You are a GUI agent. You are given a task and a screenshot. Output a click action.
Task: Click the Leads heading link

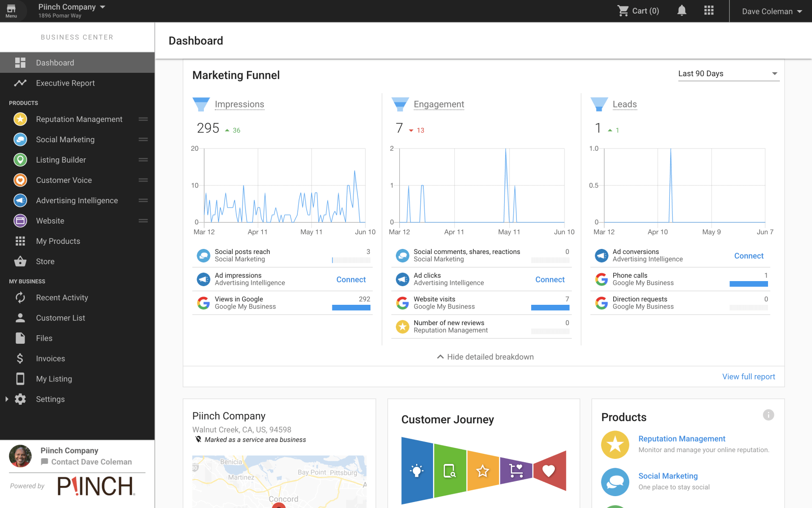[x=625, y=104]
